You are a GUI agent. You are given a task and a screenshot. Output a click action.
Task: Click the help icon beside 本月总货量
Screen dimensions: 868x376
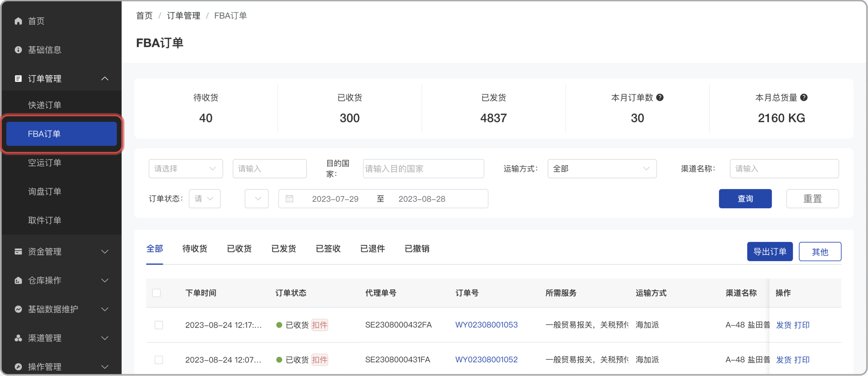click(804, 97)
